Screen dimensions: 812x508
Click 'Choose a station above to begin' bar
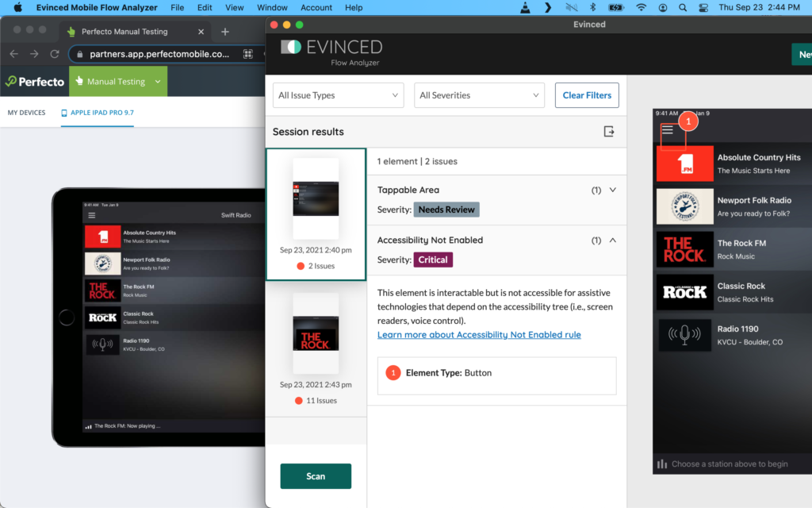732,464
